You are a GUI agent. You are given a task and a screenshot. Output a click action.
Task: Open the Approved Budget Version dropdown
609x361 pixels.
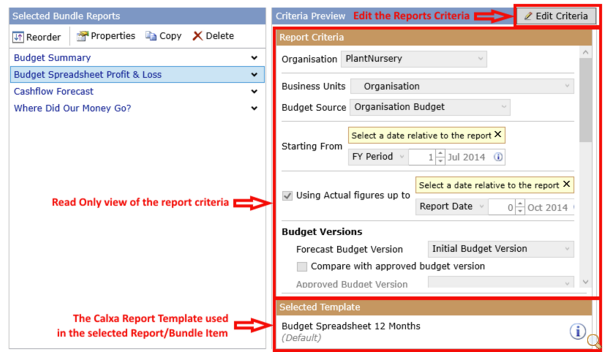pyautogui.click(x=501, y=282)
